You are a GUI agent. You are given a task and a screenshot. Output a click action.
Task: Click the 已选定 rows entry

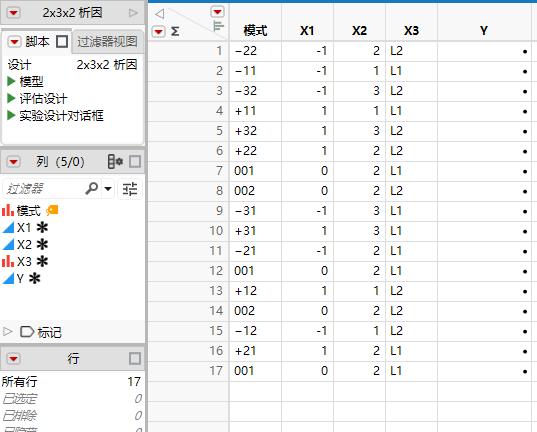[72, 399]
